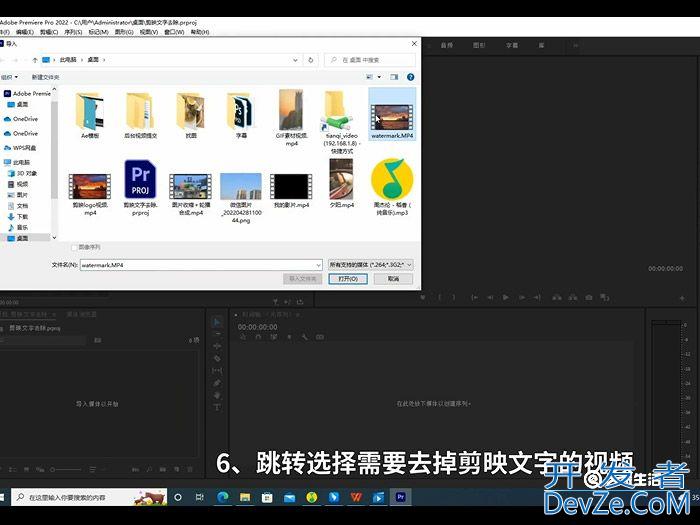
Task: Select the 夕阳.mp4 file thumbnail
Action: (x=342, y=180)
